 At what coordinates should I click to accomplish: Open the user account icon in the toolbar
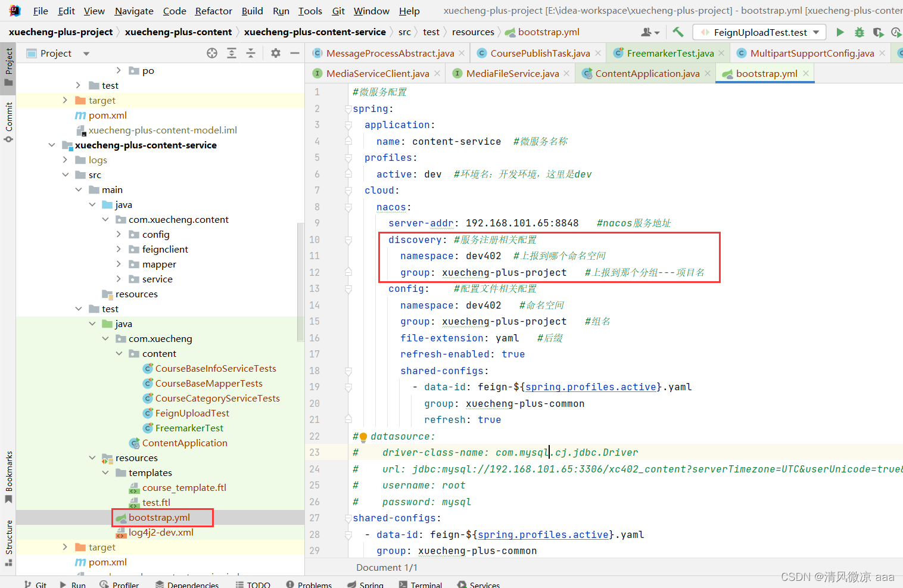click(x=650, y=32)
